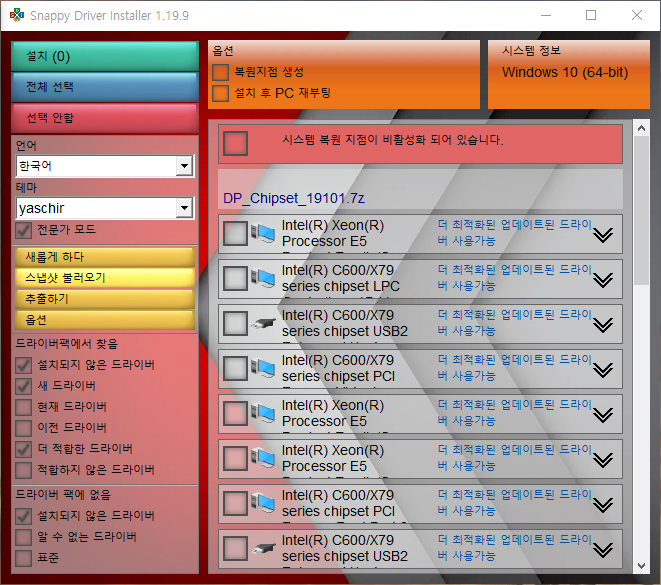The height and width of the screenshot is (585, 661).
Task: Select the second chipset PCI driver checkbox
Action: 235,504
